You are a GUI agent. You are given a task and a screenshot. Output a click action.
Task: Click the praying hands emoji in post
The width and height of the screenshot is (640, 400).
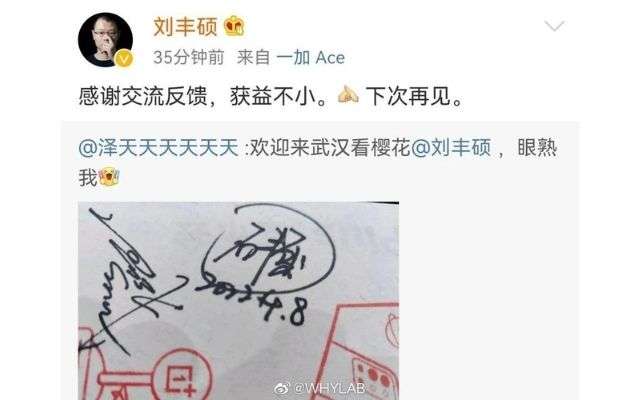tap(348, 96)
